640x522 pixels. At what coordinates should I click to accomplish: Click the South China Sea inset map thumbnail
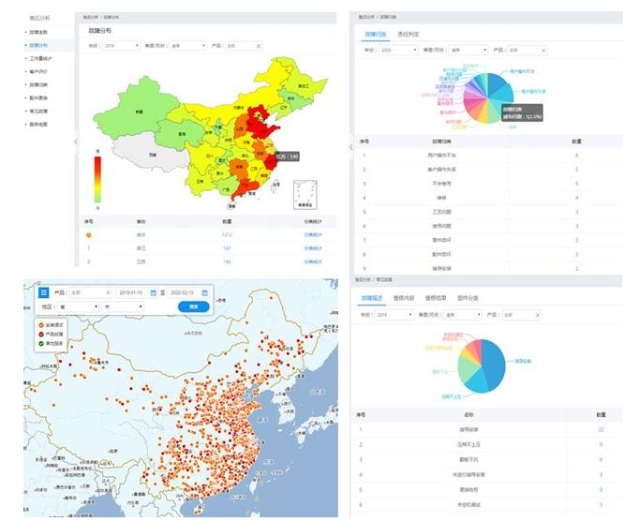(x=306, y=193)
